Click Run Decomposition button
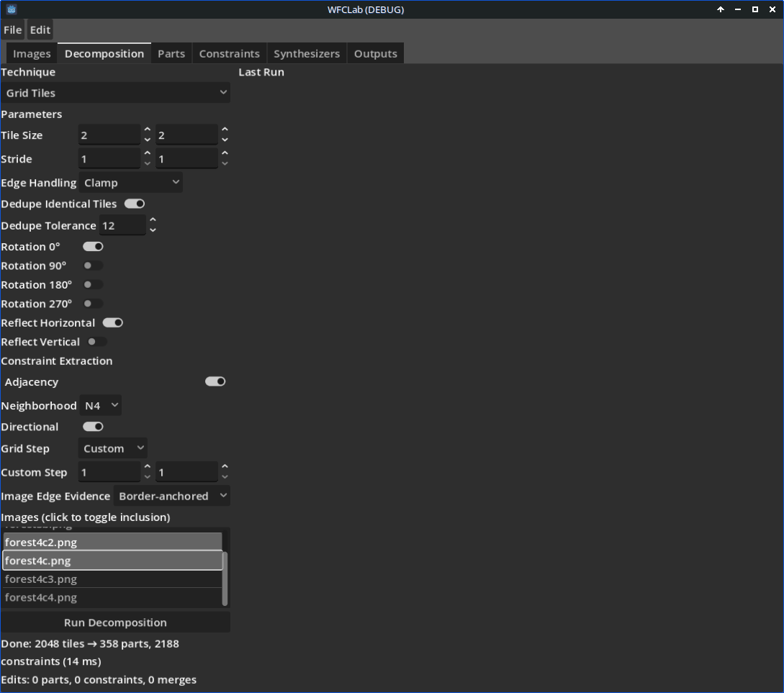The height and width of the screenshot is (693, 784). coord(115,622)
